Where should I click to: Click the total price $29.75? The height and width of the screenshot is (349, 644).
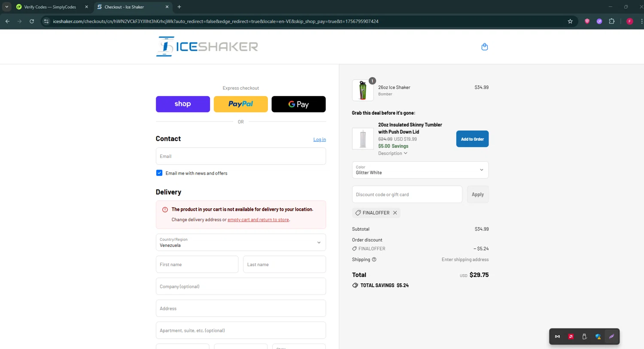point(479,275)
